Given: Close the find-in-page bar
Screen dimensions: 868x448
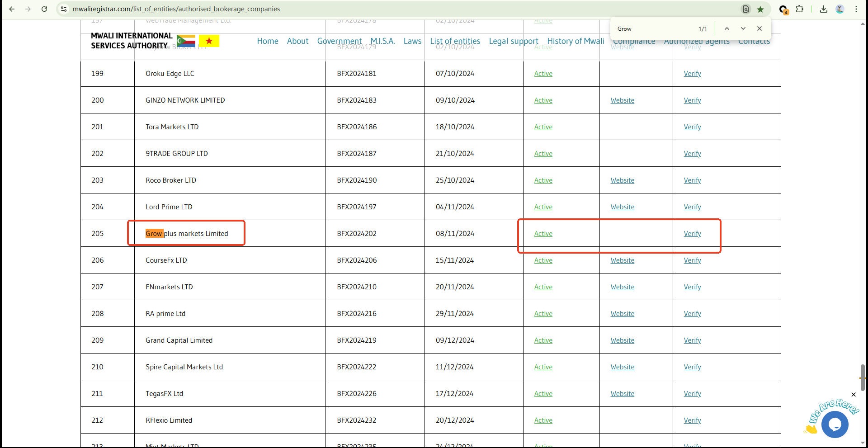Looking at the screenshot, I should (759, 28).
